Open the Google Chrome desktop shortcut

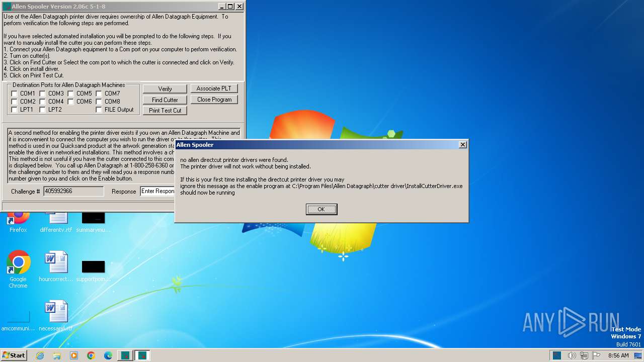18,269
